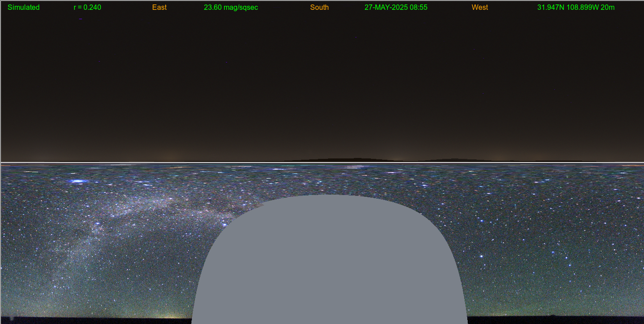The image size is (644, 324).
Task: Click the bright blue star at upper left of panorama
Action: point(78,181)
